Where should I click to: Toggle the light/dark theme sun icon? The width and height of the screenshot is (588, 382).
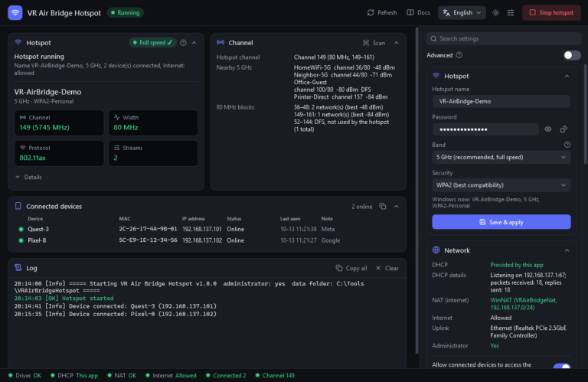(496, 13)
